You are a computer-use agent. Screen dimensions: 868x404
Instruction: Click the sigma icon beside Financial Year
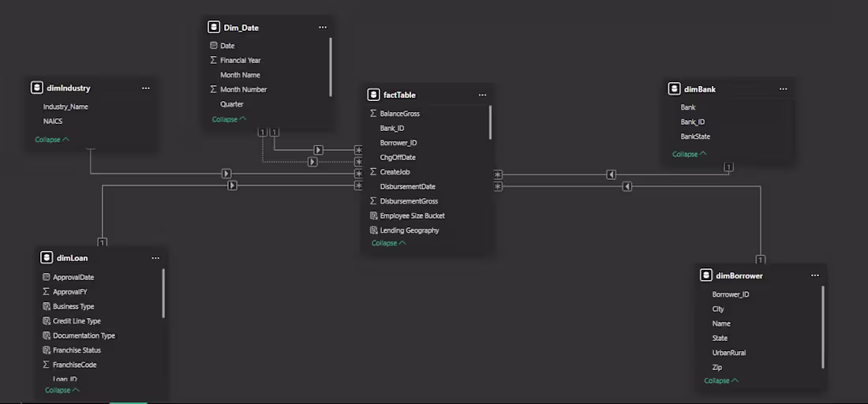(214, 60)
